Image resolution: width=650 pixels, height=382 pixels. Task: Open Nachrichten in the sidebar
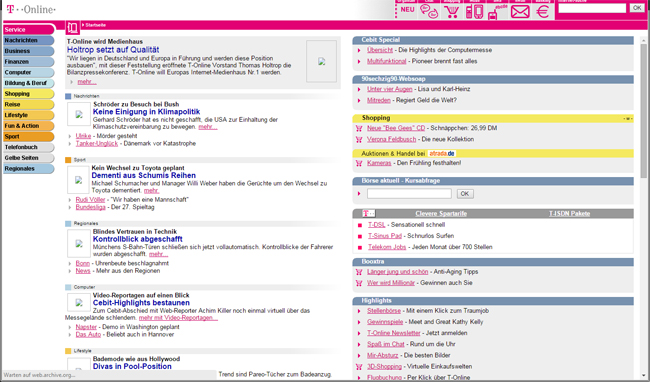29,40
